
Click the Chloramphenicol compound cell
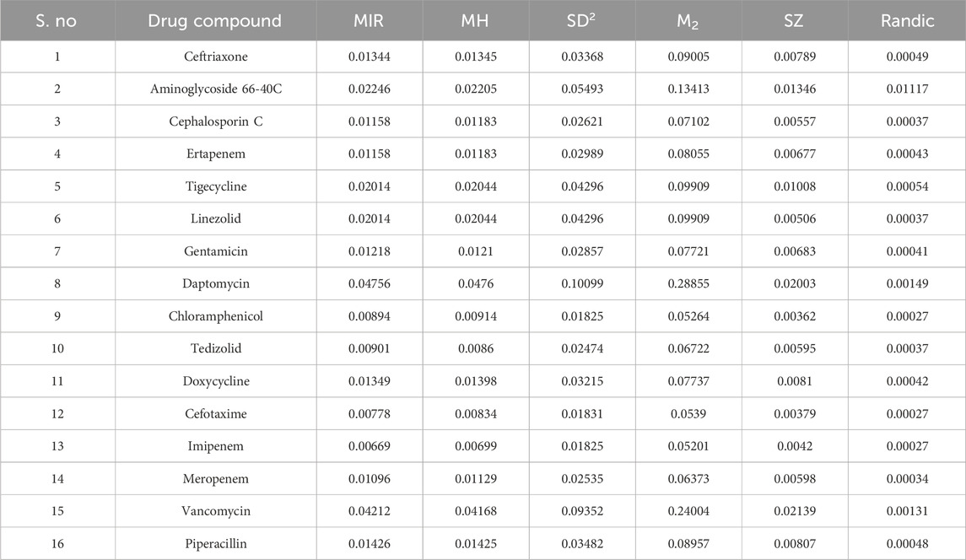[x=215, y=316]
